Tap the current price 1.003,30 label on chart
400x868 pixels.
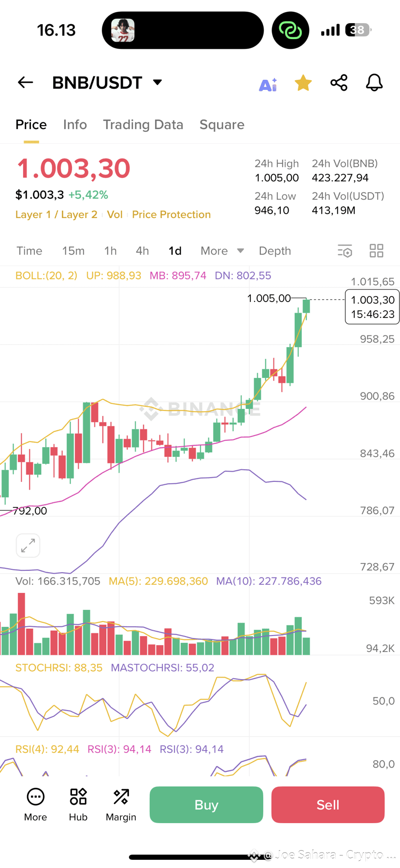(372, 307)
